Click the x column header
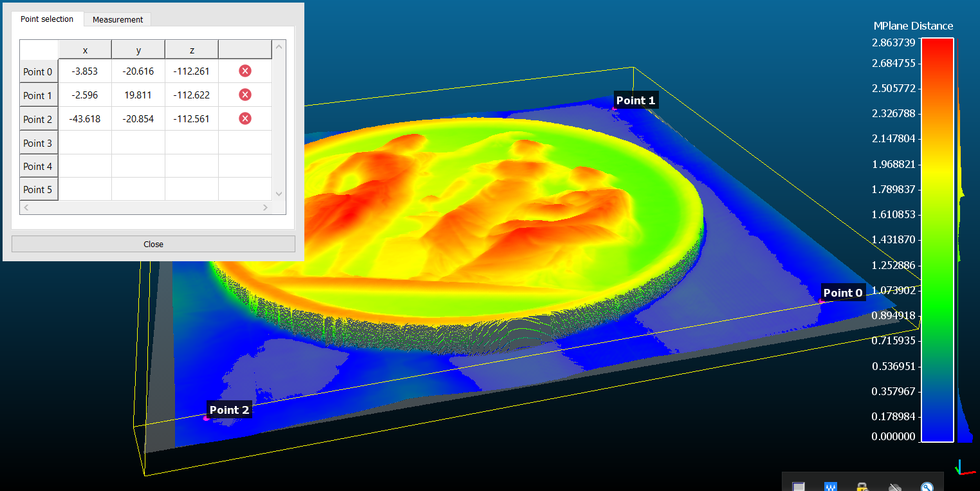 click(x=85, y=50)
